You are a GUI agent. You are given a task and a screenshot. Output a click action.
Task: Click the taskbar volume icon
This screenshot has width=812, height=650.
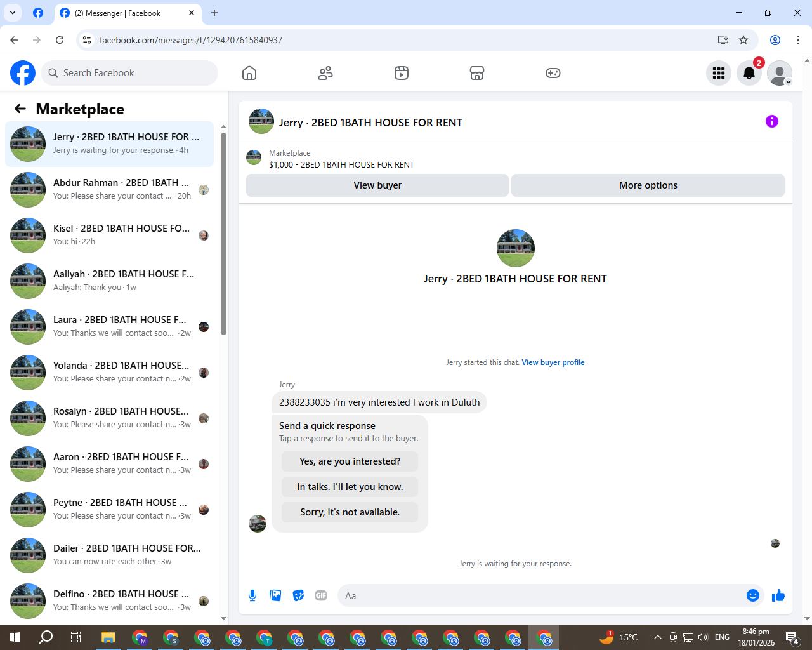(703, 637)
